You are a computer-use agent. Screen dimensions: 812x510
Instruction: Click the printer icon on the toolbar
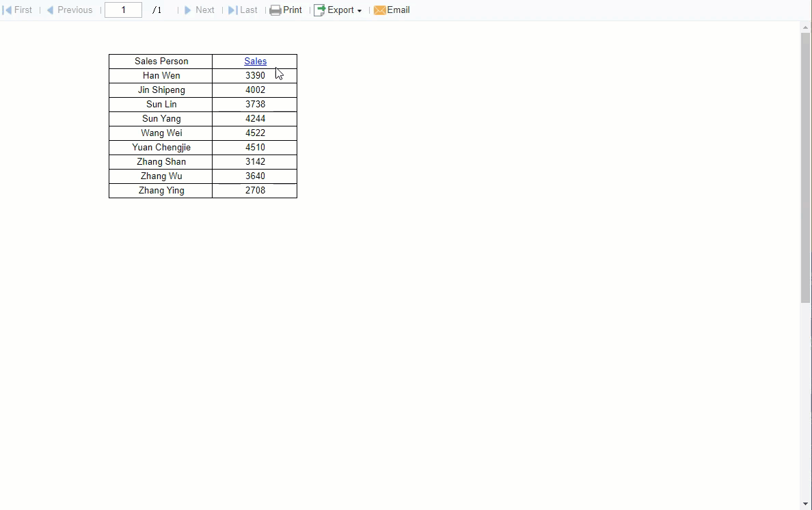275,10
